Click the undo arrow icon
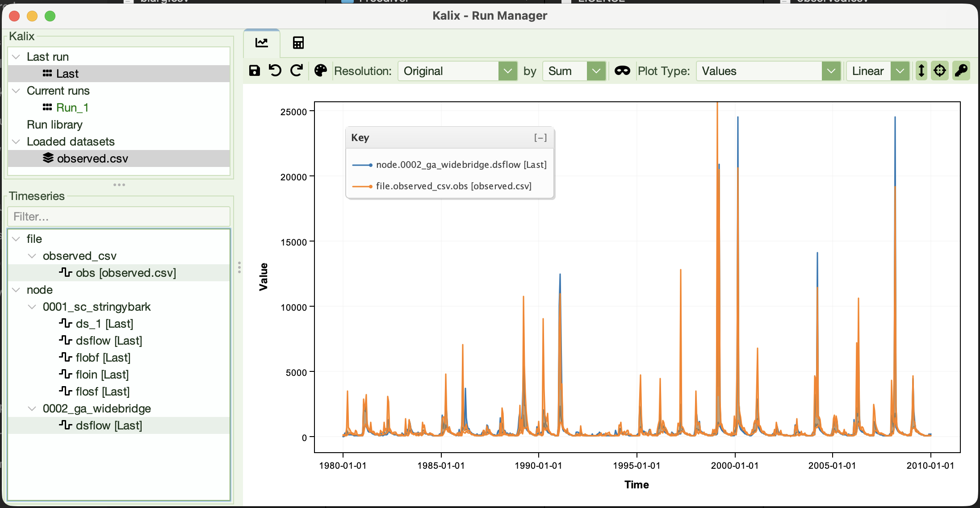The width and height of the screenshot is (980, 508). tap(275, 71)
